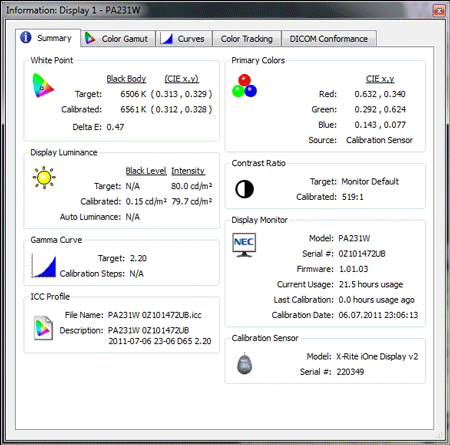
Task: Click the Calibration Sensor device icon
Action: click(244, 363)
